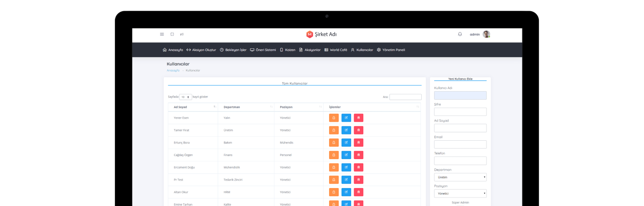This screenshot has height=206, width=644.
Task: Open the Departman dropdown showing Üretim
Action: click(x=460, y=177)
